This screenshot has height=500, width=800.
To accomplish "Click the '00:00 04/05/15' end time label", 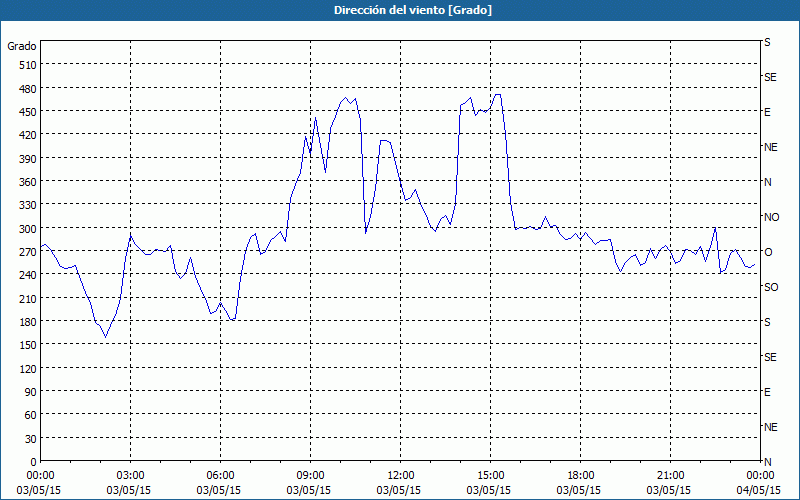I will pos(759,483).
